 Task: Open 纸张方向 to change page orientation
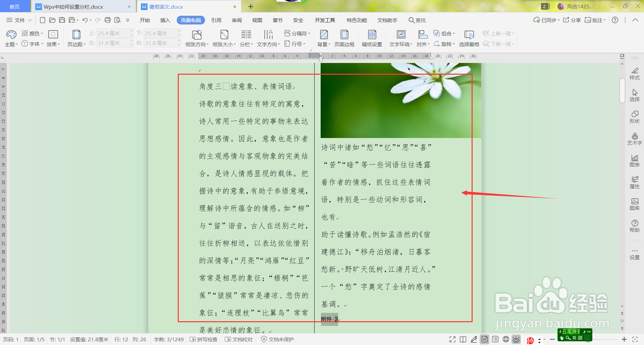click(197, 38)
